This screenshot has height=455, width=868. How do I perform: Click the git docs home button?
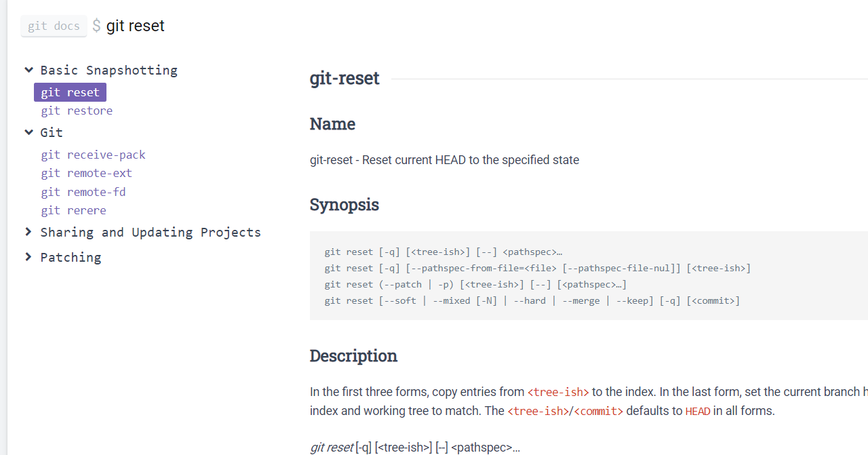[54, 26]
